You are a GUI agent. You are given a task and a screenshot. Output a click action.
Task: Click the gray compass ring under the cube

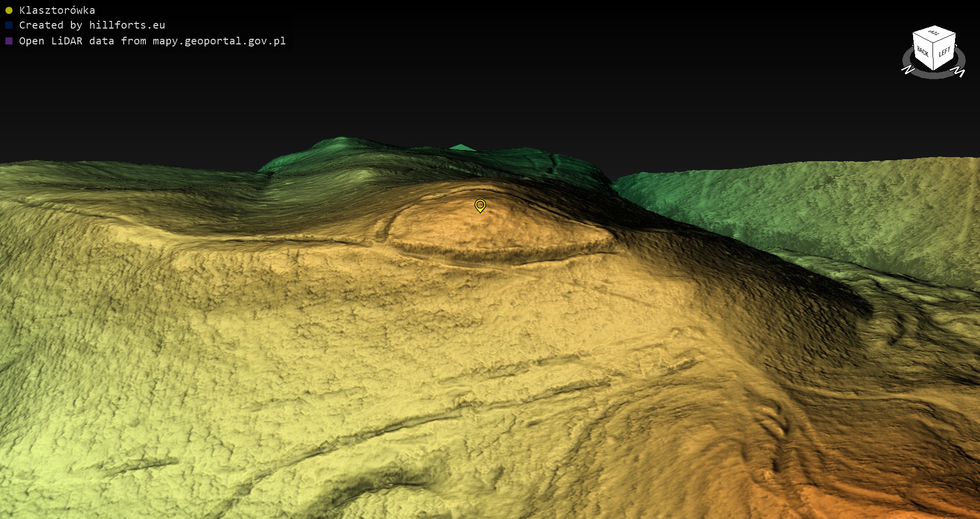(934, 76)
